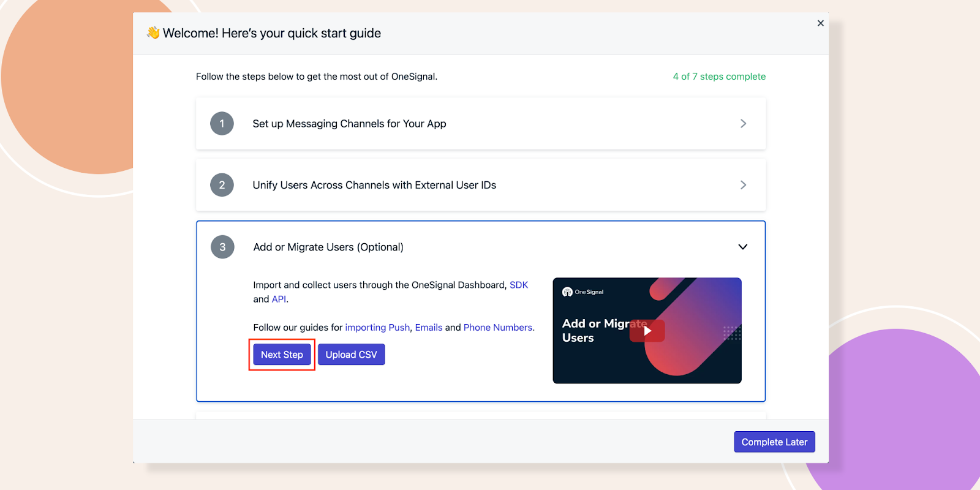This screenshot has height=490, width=980.
Task: Open the Emails guide link
Action: pos(429,328)
